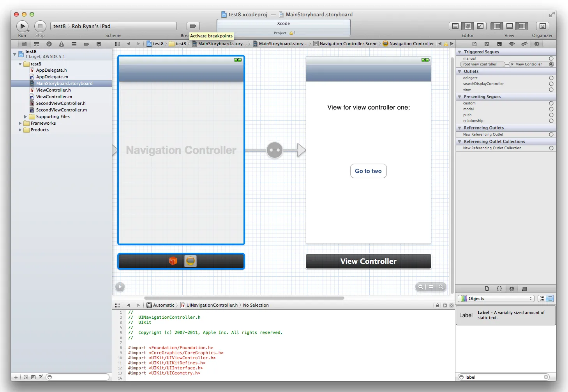
Task: Switch to Assistant editor
Action: 468,26
